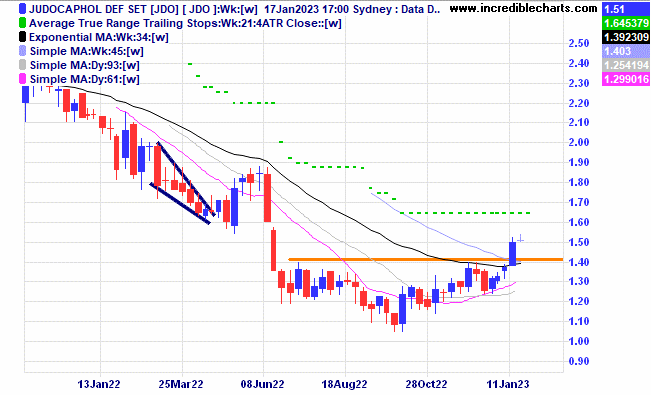Viewport: 651px width, 395px height.
Task: Click the magenta Simple MA Dy:61 legend marker
Action: [22, 79]
